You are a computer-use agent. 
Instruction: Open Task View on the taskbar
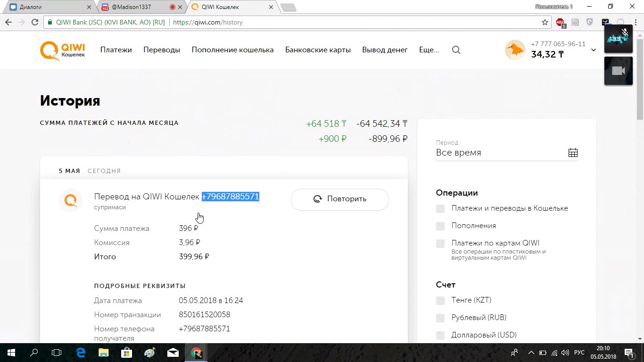[x=57, y=353]
